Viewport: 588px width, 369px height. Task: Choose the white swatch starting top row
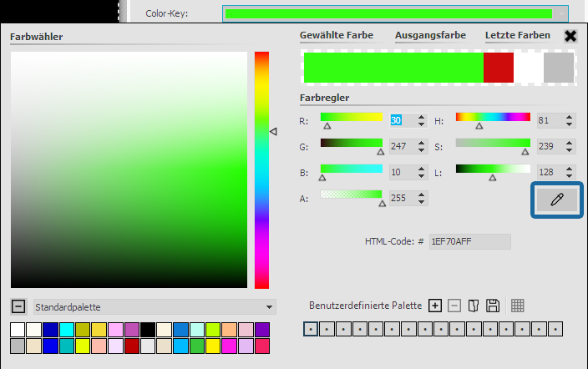(x=18, y=330)
